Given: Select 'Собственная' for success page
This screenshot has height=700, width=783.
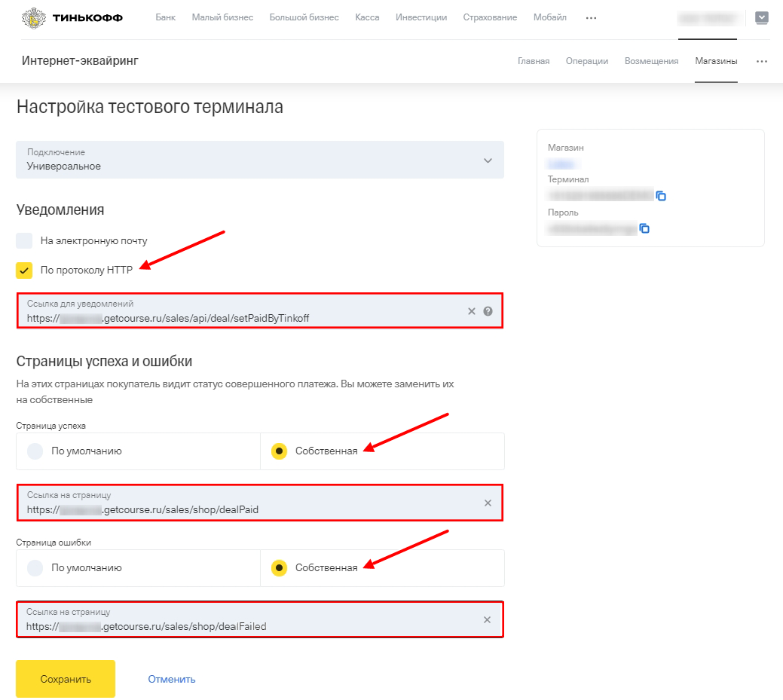Looking at the screenshot, I should (x=279, y=451).
